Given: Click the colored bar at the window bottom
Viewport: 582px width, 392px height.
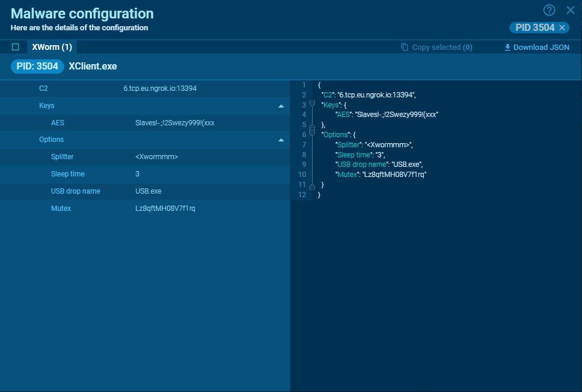Looking at the screenshot, I should coord(145,389).
